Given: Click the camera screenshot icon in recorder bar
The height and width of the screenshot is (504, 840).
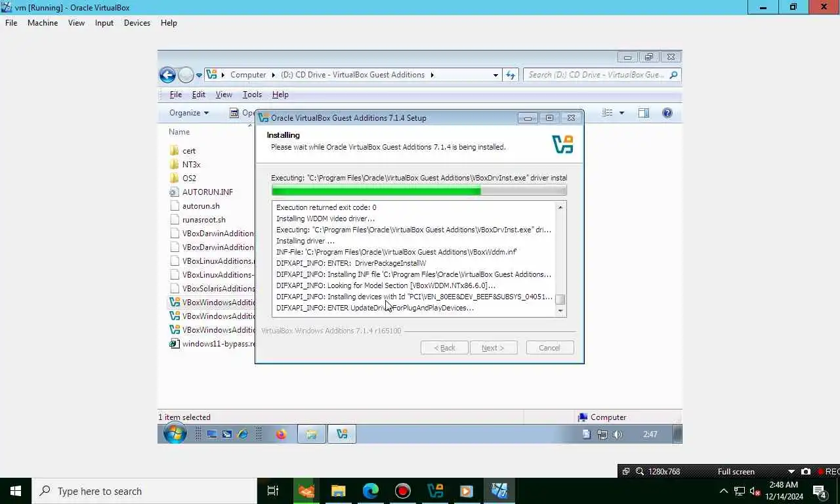Looking at the screenshot, I should [x=806, y=471].
